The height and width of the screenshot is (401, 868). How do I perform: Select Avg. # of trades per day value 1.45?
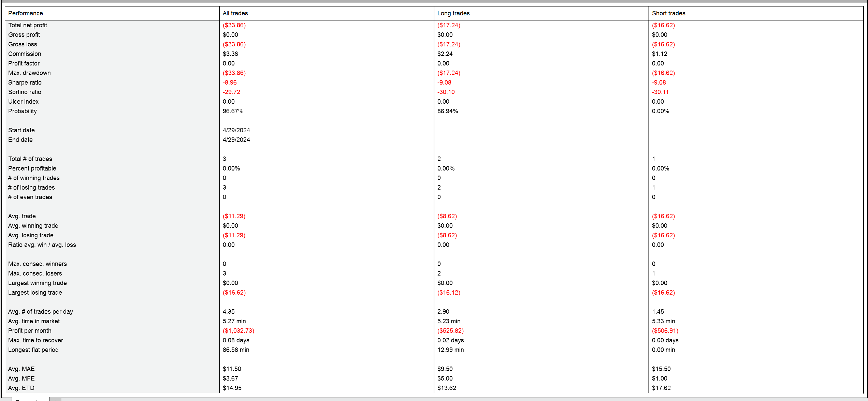click(658, 312)
